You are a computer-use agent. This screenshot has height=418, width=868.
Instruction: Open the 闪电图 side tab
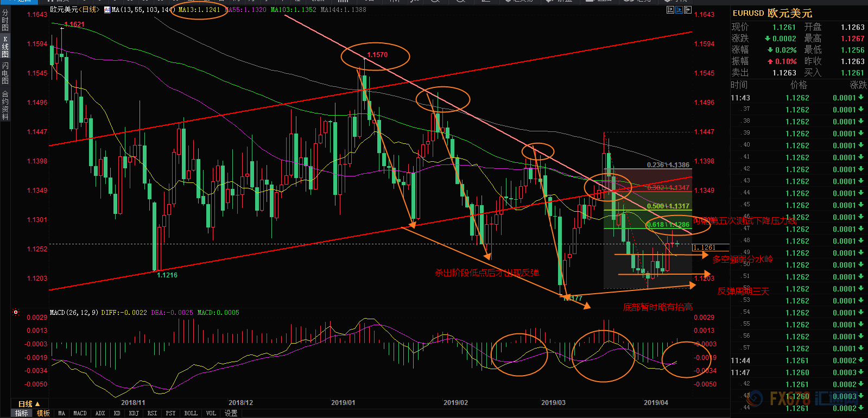pyautogui.click(x=5, y=73)
